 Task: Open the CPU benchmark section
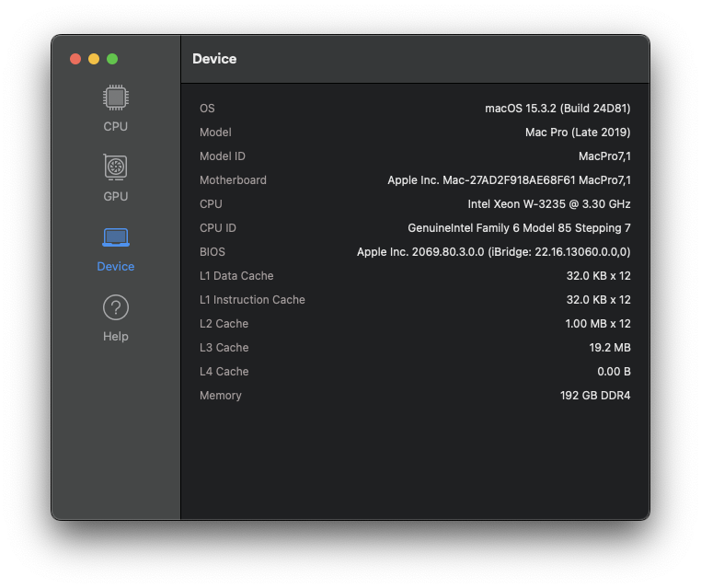(x=115, y=109)
